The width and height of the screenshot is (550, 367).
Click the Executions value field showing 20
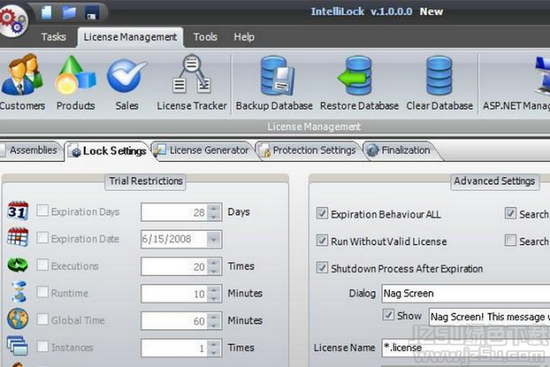tap(175, 266)
